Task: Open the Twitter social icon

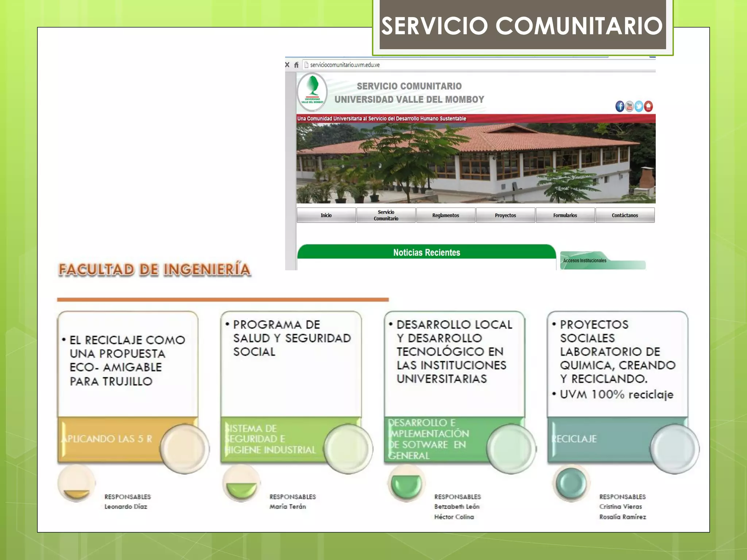Action: coord(639,106)
